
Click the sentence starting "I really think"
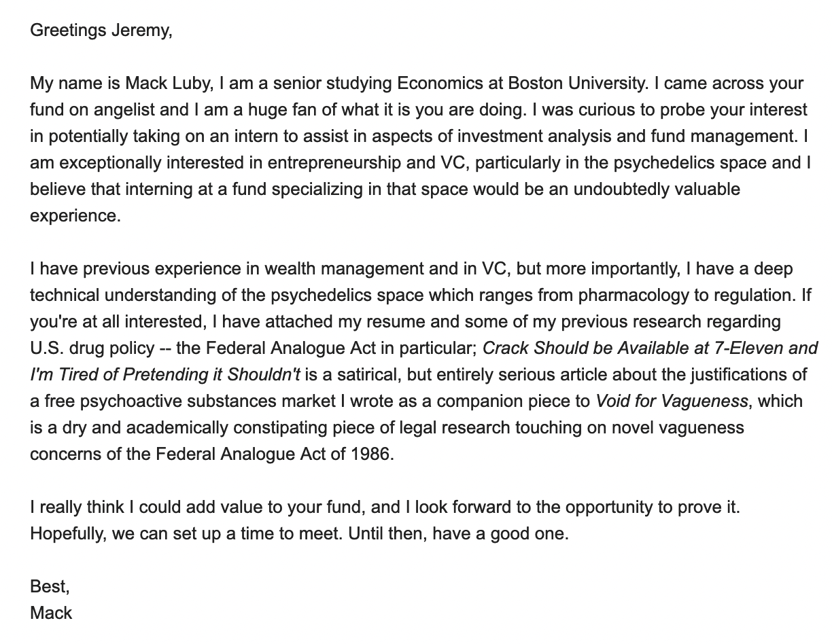pyautogui.click(x=385, y=507)
